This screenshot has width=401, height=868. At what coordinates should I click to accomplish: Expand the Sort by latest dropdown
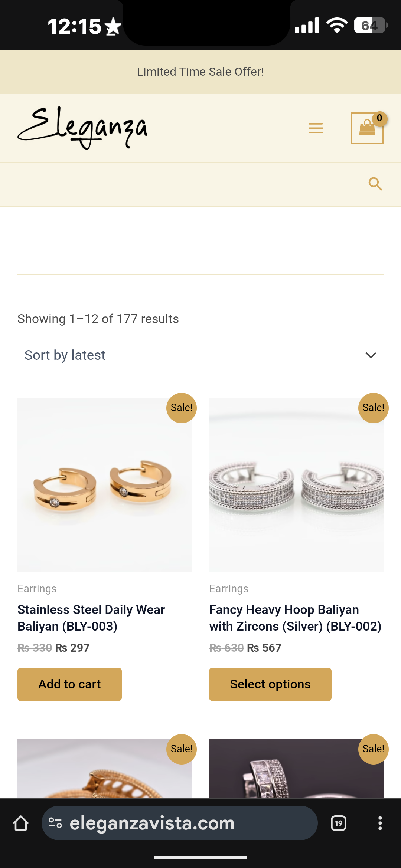point(200,355)
